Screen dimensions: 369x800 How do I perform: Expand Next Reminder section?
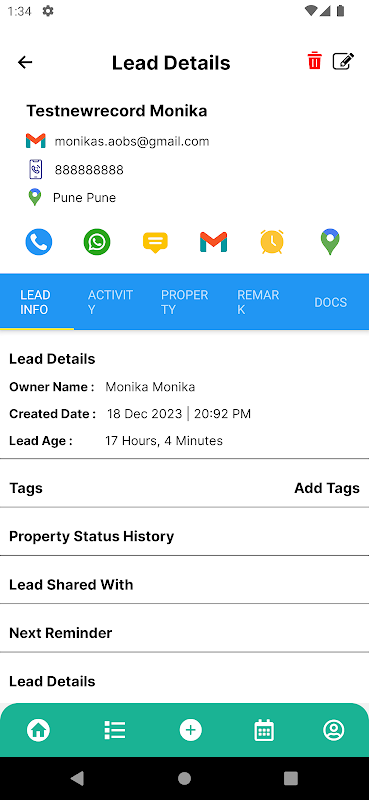pos(184,633)
